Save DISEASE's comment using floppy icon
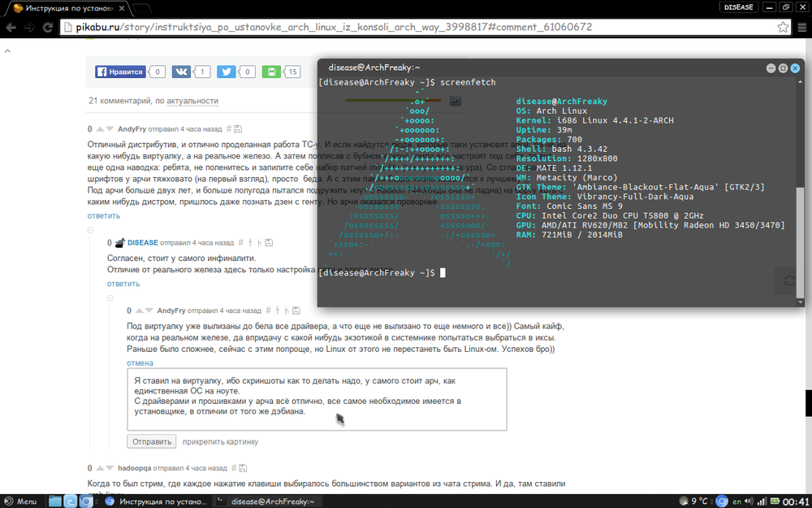The height and width of the screenshot is (508, 812). [x=269, y=243]
